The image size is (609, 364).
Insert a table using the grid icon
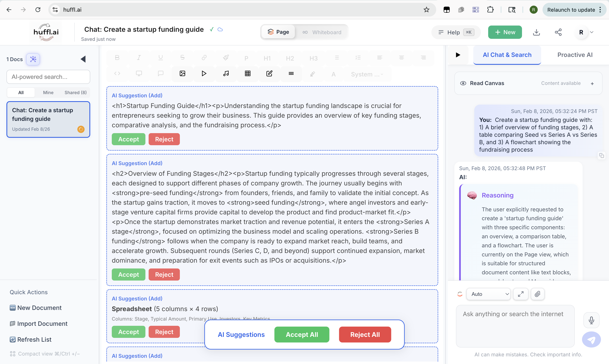tap(248, 74)
